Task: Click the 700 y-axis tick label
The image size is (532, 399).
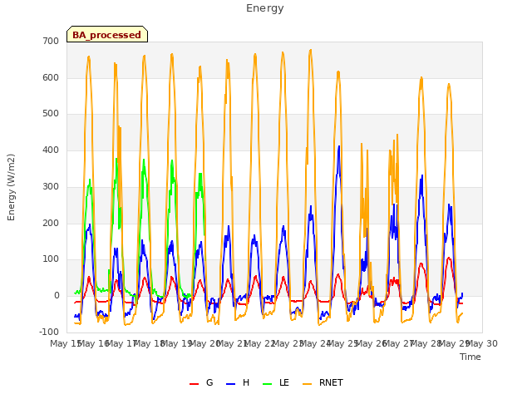Action: (x=51, y=41)
